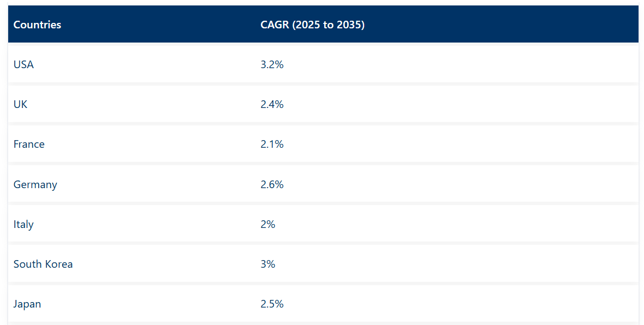Click on Germany in the table
This screenshot has height=325, width=644.
[x=35, y=184]
